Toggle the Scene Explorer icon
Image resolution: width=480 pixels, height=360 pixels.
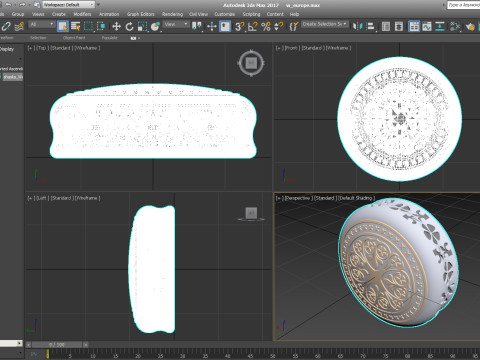[386, 26]
